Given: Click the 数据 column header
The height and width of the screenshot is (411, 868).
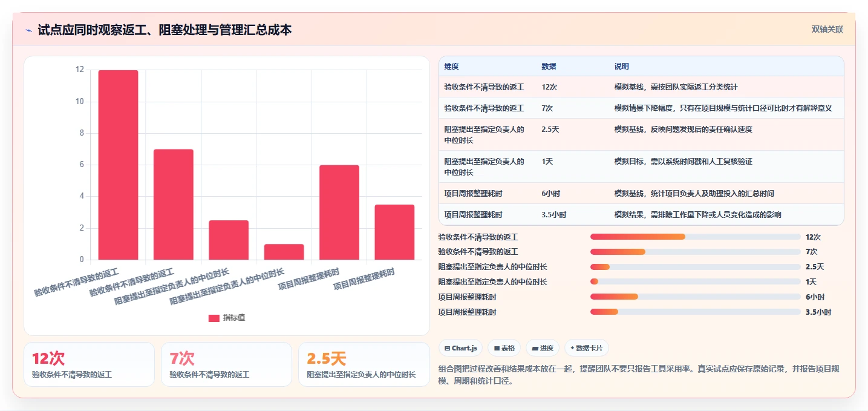Looking at the screenshot, I should point(549,67).
